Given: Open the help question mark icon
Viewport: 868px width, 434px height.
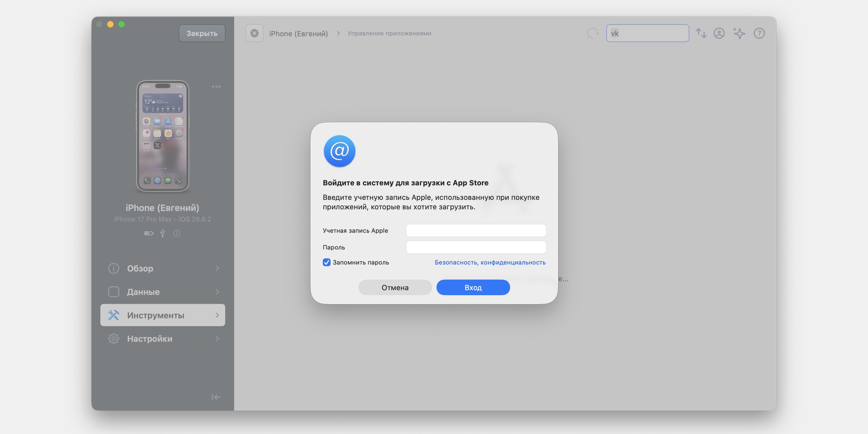Looking at the screenshot, I should [759, 33].
